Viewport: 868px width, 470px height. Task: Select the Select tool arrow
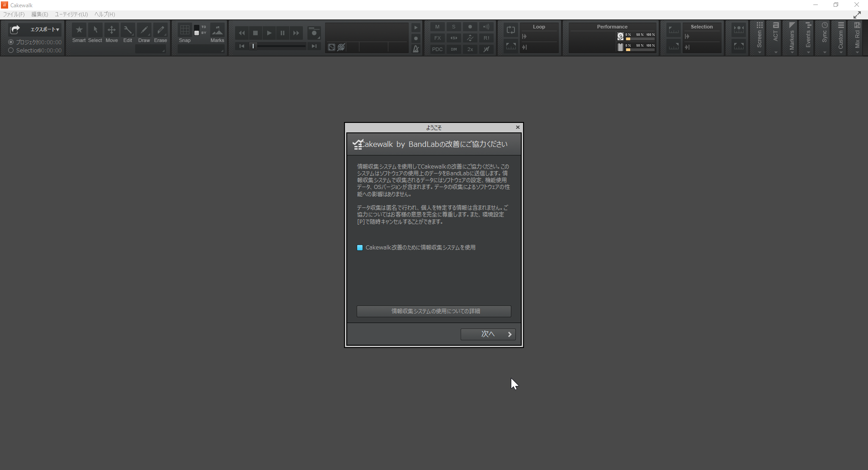pos(95,30)
